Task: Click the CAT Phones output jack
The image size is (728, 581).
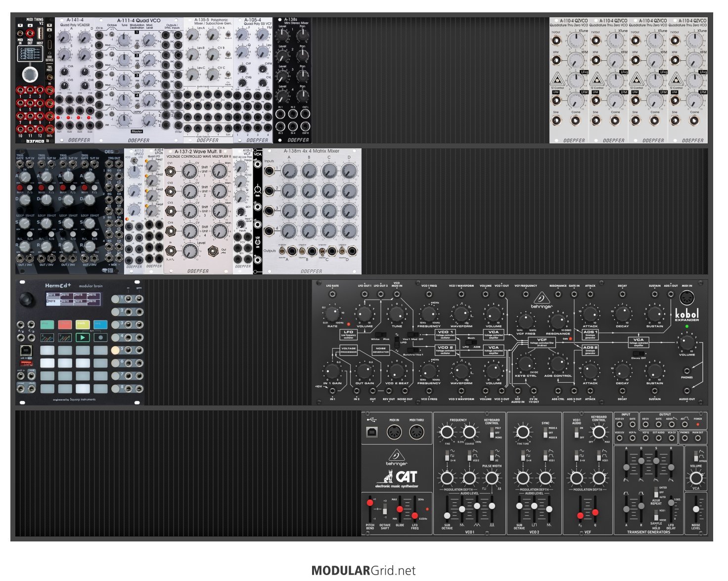Action: [685, 438]
